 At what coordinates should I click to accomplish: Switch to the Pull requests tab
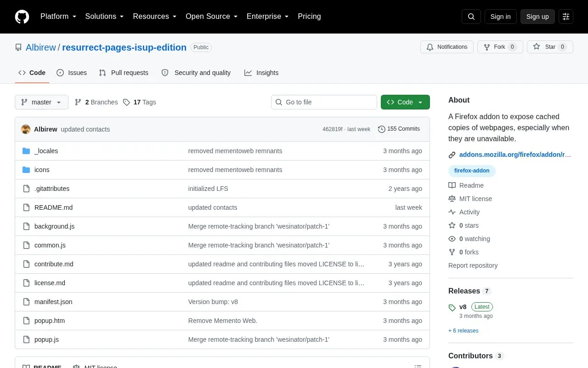[x=124, y=73]
